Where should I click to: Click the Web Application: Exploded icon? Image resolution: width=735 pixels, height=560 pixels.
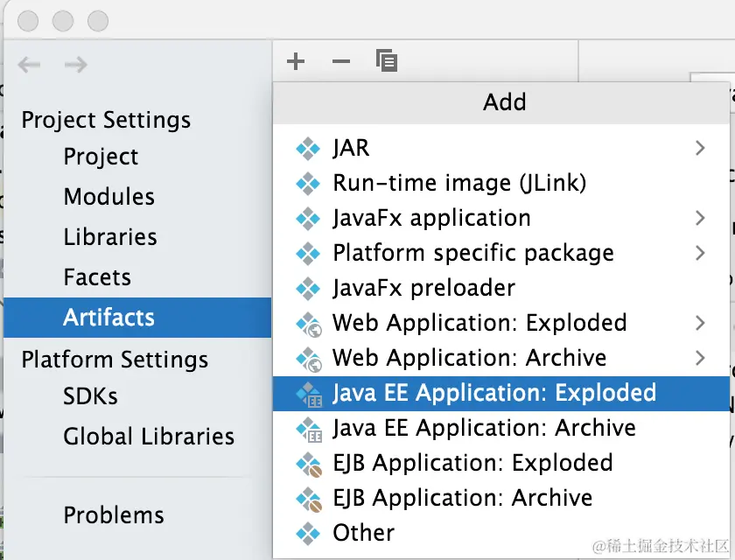pyautogui.click(x=309, y=325)
